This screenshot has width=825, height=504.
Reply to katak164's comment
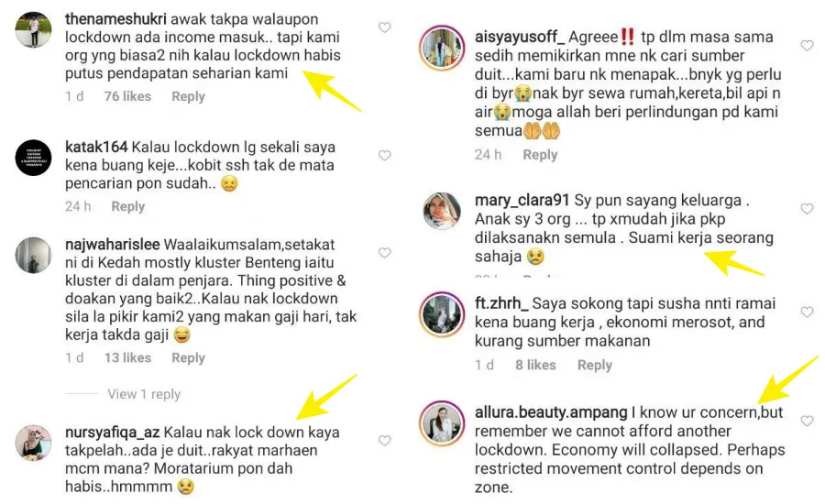click(x=127, y=206)
